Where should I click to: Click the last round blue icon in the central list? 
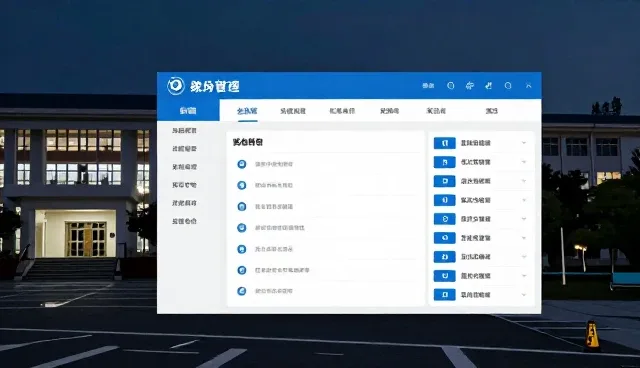point(242,291)
